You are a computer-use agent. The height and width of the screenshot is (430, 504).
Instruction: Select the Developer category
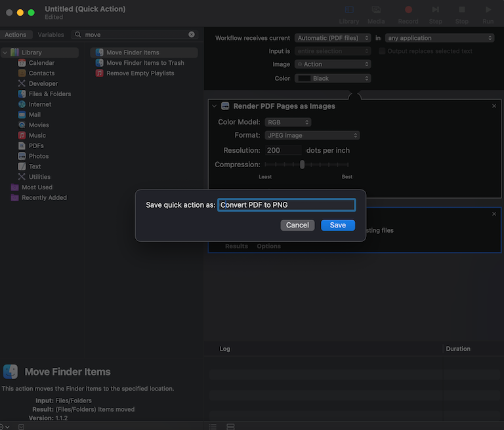click(43, 83)
